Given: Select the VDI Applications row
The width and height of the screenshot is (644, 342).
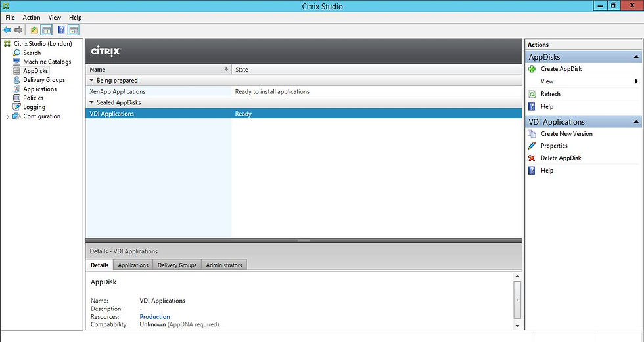Looking at the screenshot, I should pyautogui.click(x=304, y=114).
